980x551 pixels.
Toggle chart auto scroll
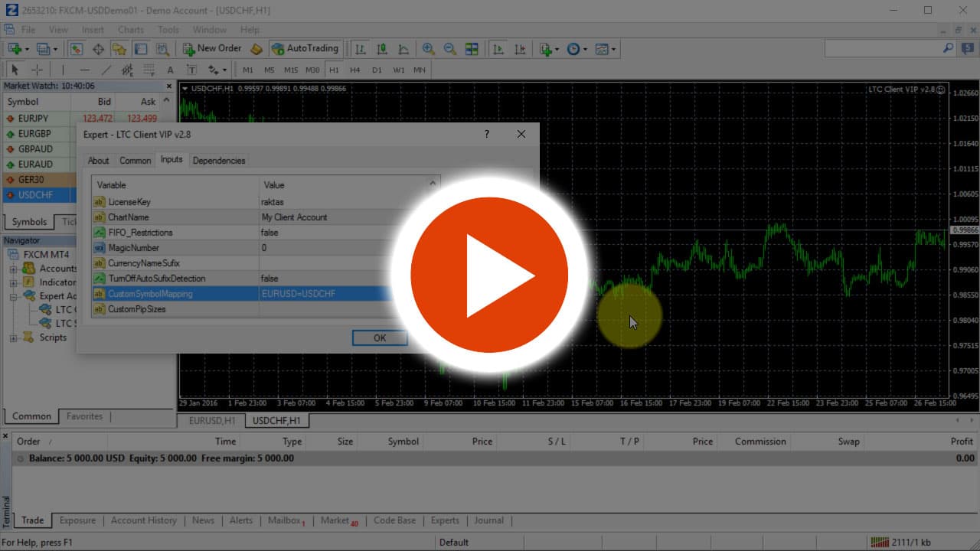(498, 48)
